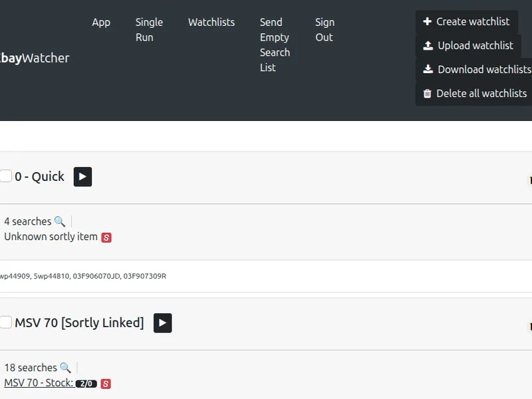
Task: Open the MSV 70 - Stock link
Action: point(38,383)
